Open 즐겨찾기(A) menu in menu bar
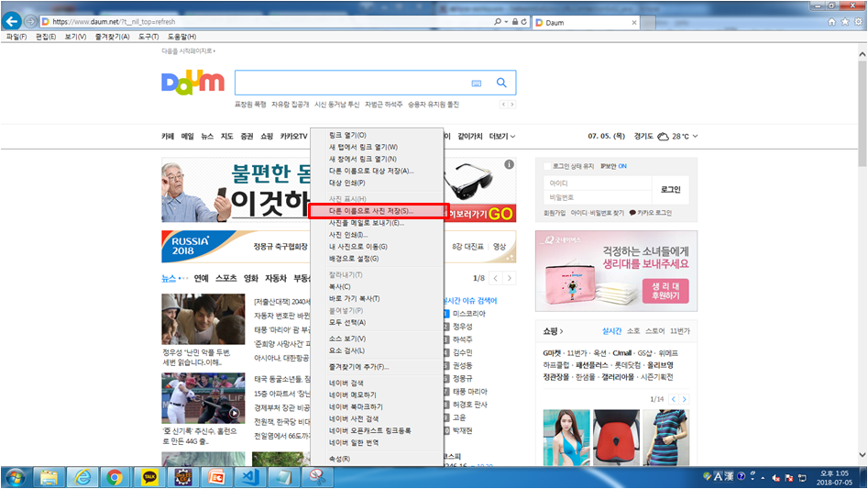868x489 pixels. tap(113, 37)
